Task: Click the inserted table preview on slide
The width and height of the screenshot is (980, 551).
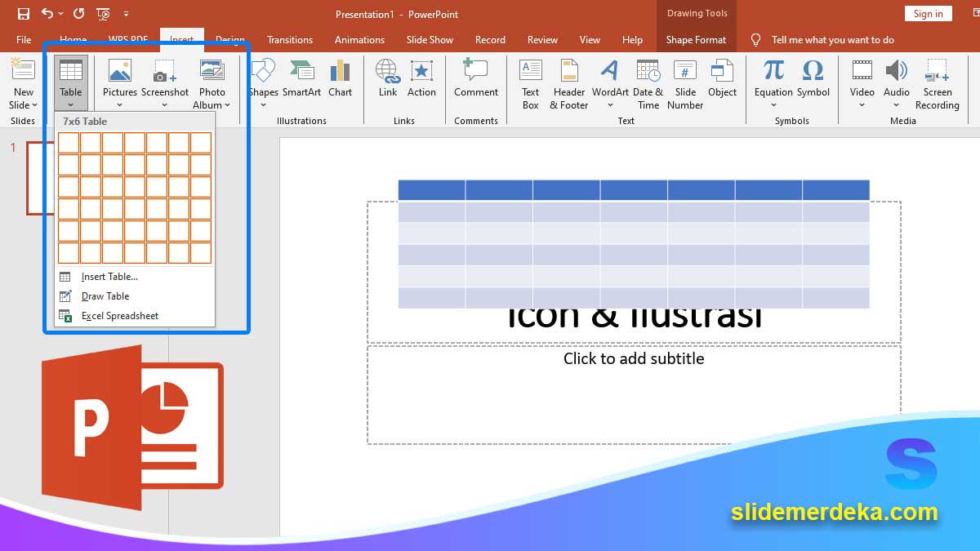Action: pyautogui.click(x=634, y=244)
